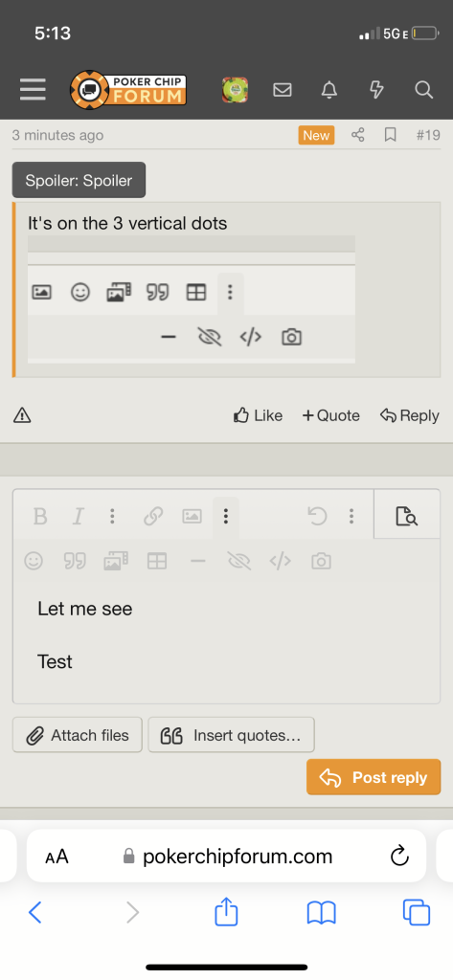Image resolution: width=453 pixels, height=980 pixels.
Task: Report the post with warning triangle
Action: click(x=22, y=415)
